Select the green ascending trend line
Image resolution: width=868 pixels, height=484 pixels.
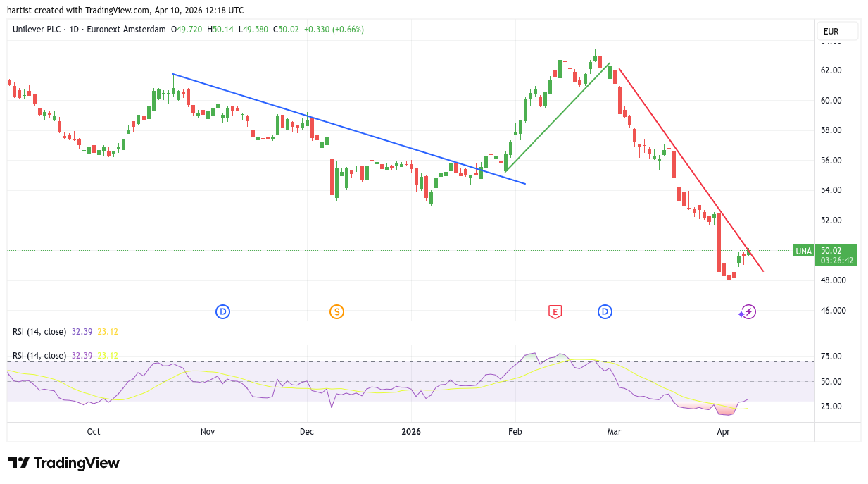(x=556, y=118)
